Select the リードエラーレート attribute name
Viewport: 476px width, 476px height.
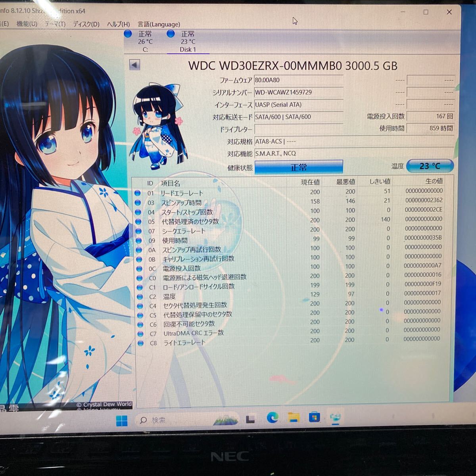pos(182,193)
